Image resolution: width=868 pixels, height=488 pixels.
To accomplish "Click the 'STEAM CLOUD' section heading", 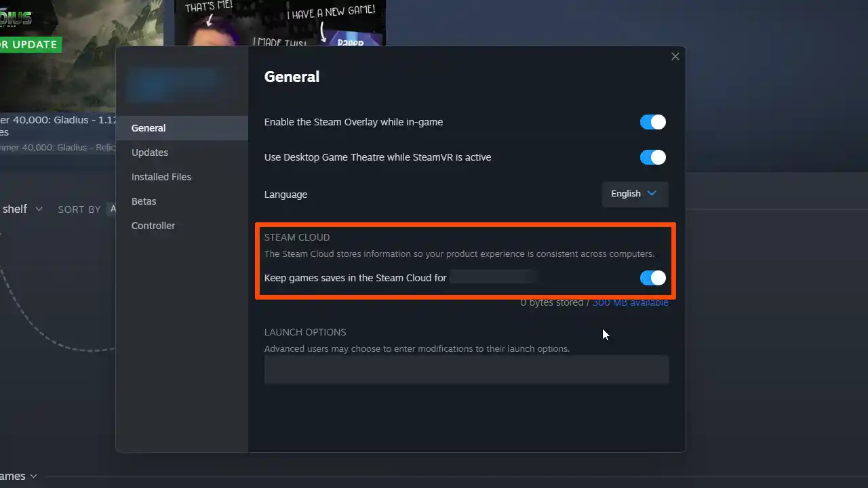I will [297, 237].
